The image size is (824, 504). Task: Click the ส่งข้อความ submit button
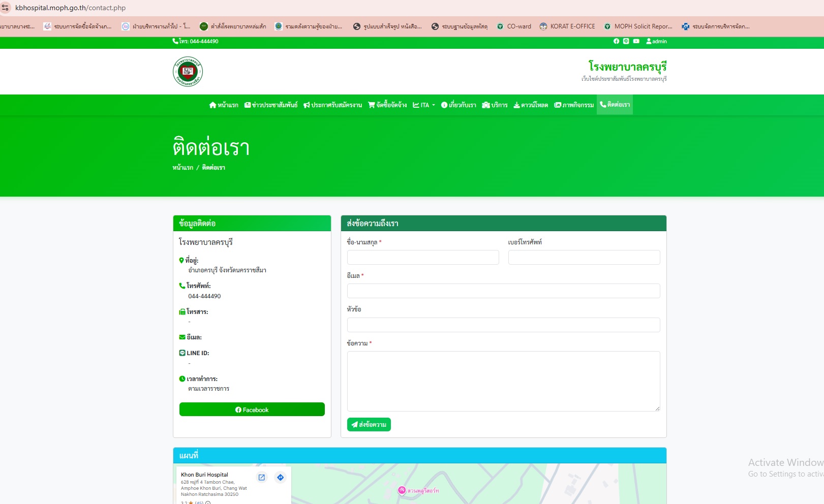pyautogui.click(x=369, y=425)
